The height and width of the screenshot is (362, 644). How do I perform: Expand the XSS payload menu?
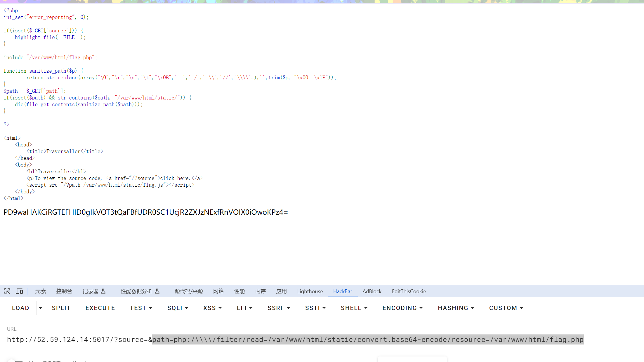click(x=212, y=308)
